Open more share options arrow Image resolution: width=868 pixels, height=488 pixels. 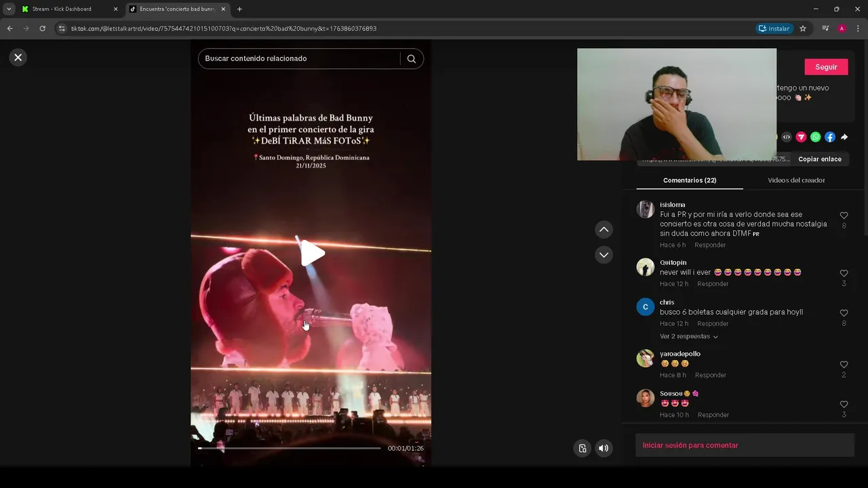(x=844, y=137)
